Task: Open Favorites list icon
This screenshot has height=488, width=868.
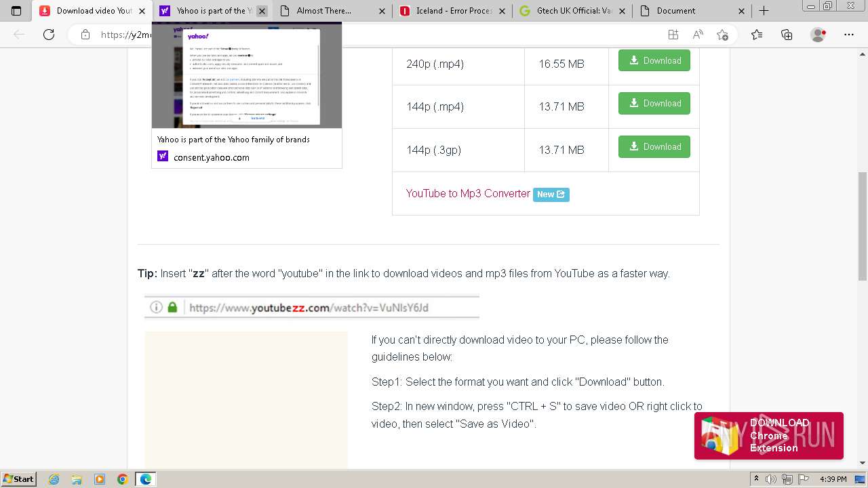Action: (x=757, y=35)
